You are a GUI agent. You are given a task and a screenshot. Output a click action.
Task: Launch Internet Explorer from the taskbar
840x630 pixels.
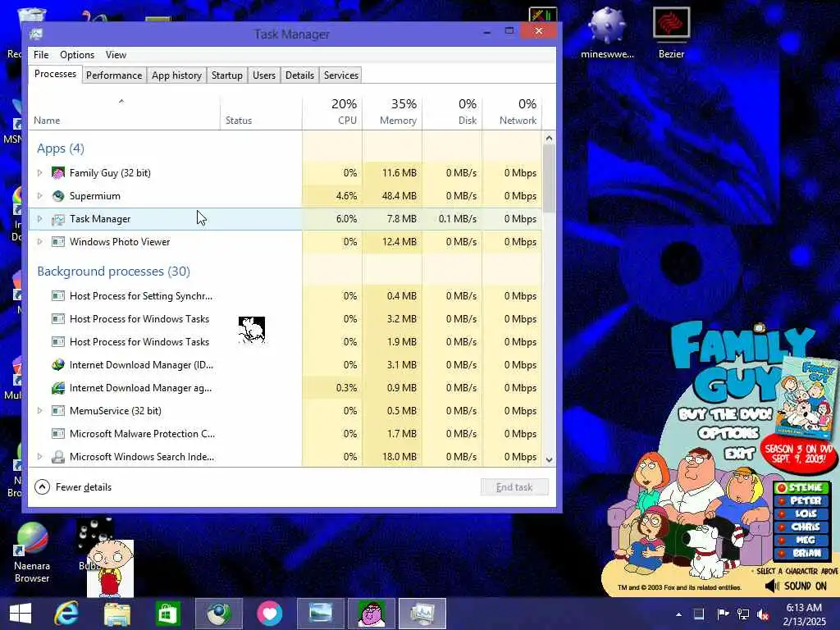(x=66, y=614)
